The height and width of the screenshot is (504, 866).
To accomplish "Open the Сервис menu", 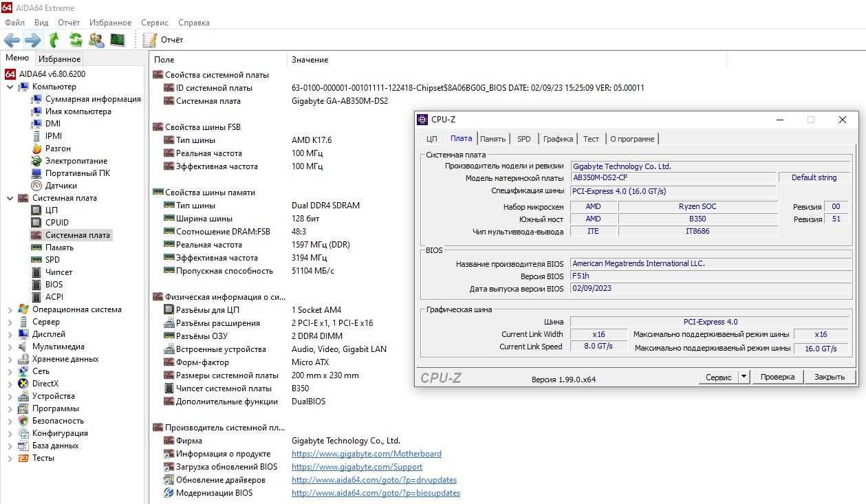I will coord(155,23).
